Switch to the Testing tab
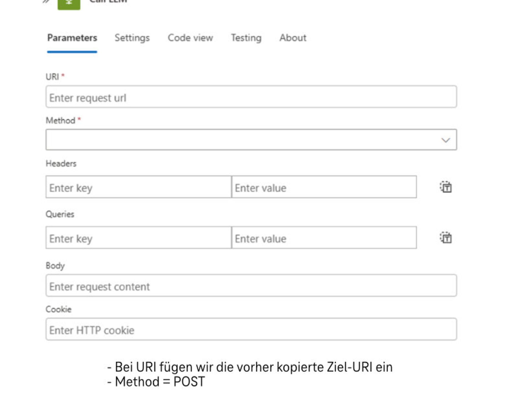The image size is (532, 399). (x=245, y=38)
